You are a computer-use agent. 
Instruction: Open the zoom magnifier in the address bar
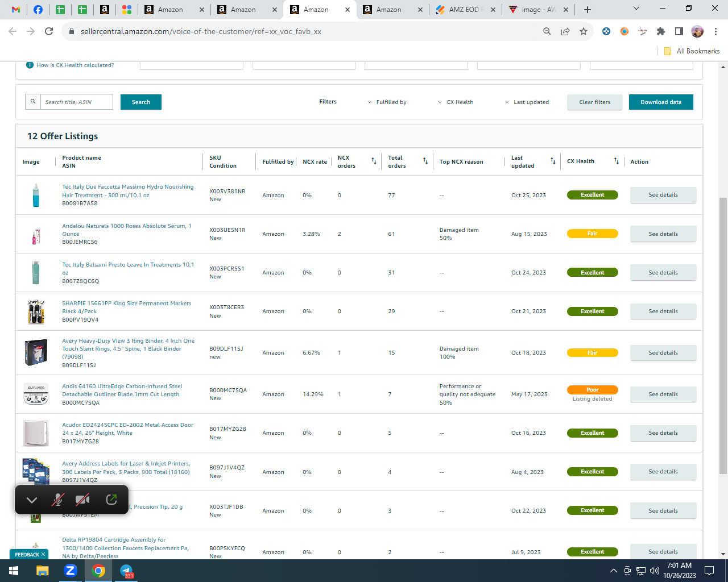[547, 31]
